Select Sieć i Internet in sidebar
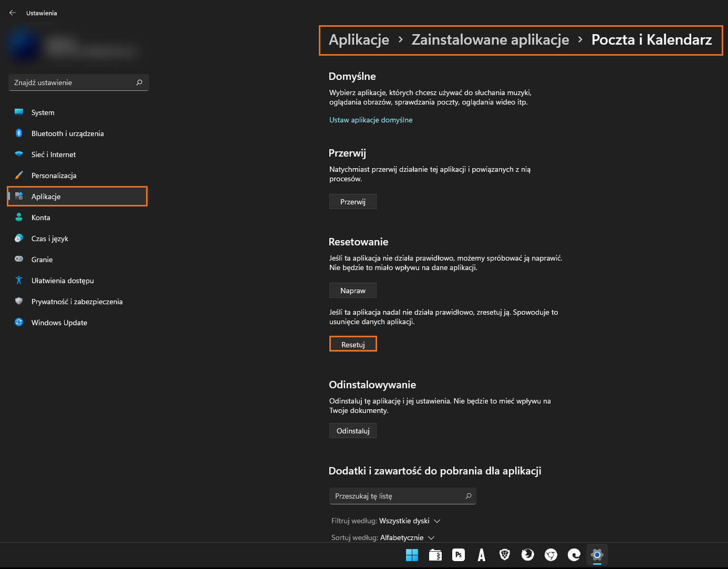 78,154
